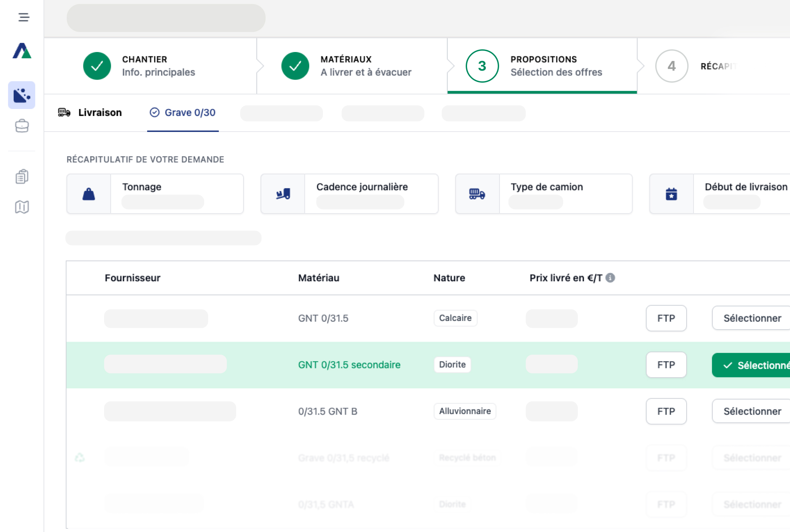
Task: Select the 0/31.5 GNT B offer
Action: [x=752, y=411]
